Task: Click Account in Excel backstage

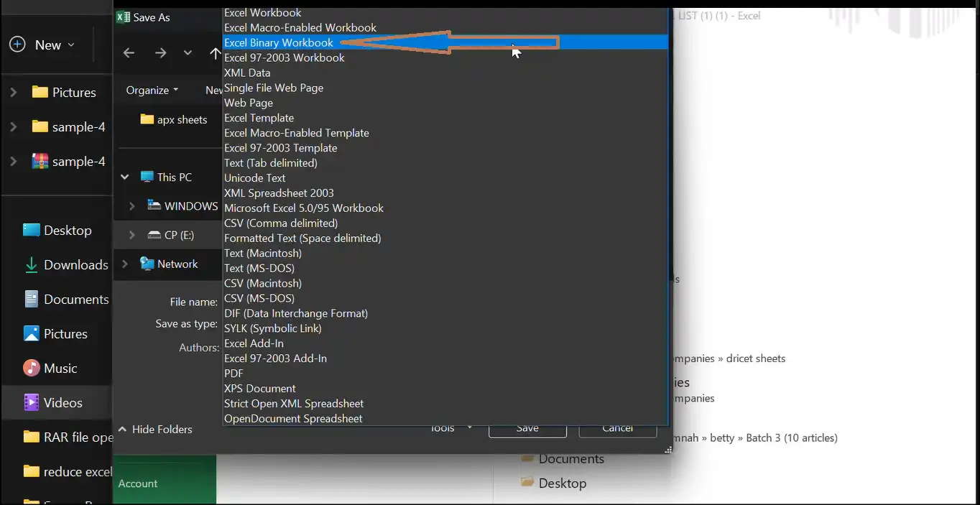Action: (x=138, y=483)
